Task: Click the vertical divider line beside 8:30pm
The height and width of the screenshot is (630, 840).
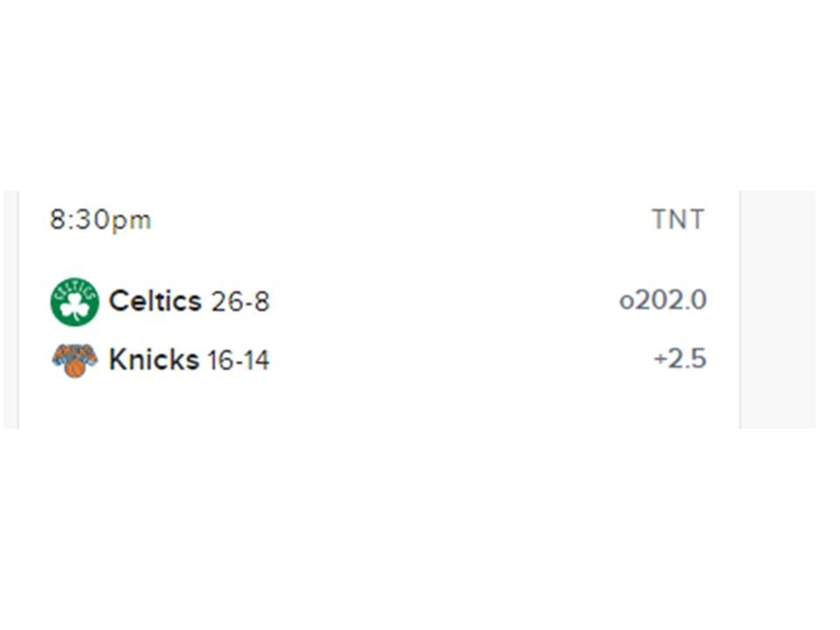Action: point(18,309)
